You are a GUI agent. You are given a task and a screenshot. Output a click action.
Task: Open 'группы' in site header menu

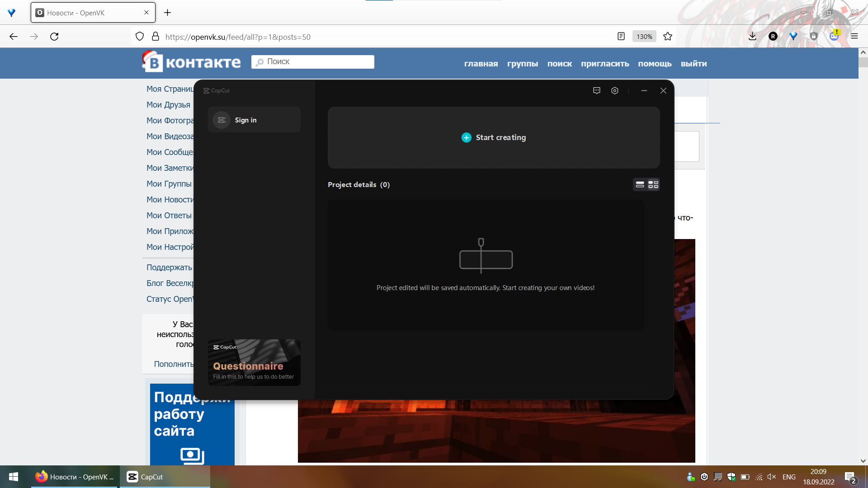pyautogui.click(x=523, y=64)
